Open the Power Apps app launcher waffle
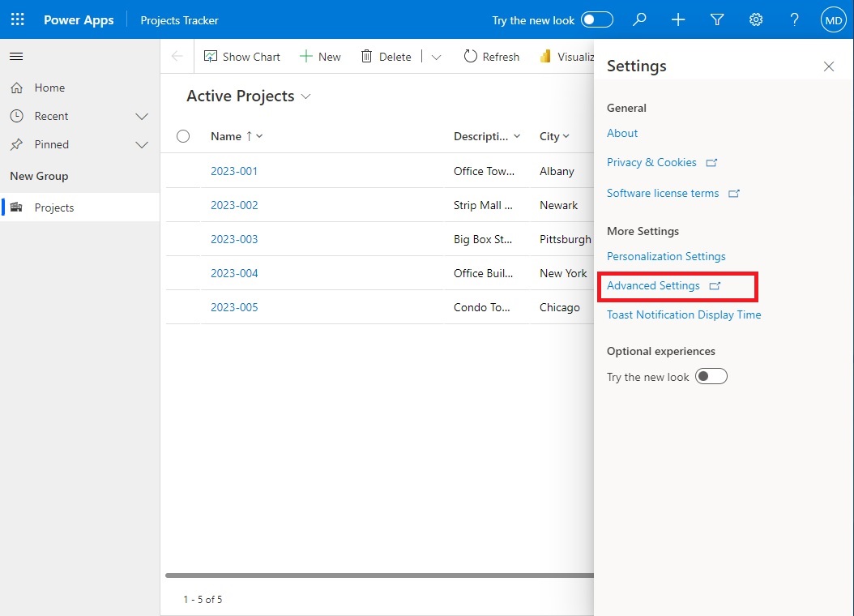Image resolution: width=854 pixels, height=616 pixels. click(x=16, y=19)
